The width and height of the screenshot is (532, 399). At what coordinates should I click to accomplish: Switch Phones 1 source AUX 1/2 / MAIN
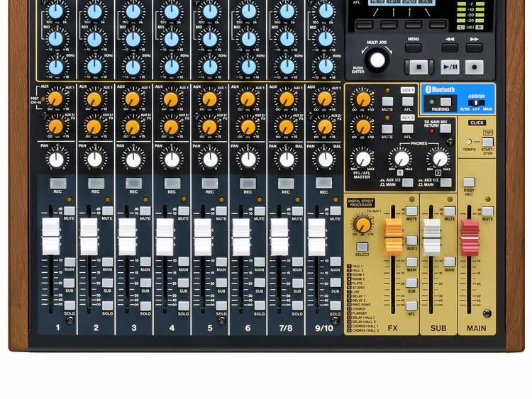(x=407, y=182)
